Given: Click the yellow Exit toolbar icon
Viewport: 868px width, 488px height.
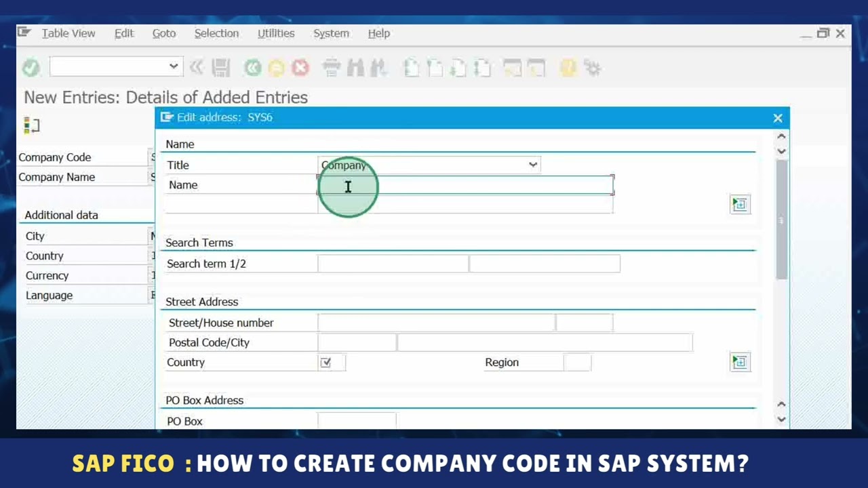Looking at the screenshot, I should [276, 67].
